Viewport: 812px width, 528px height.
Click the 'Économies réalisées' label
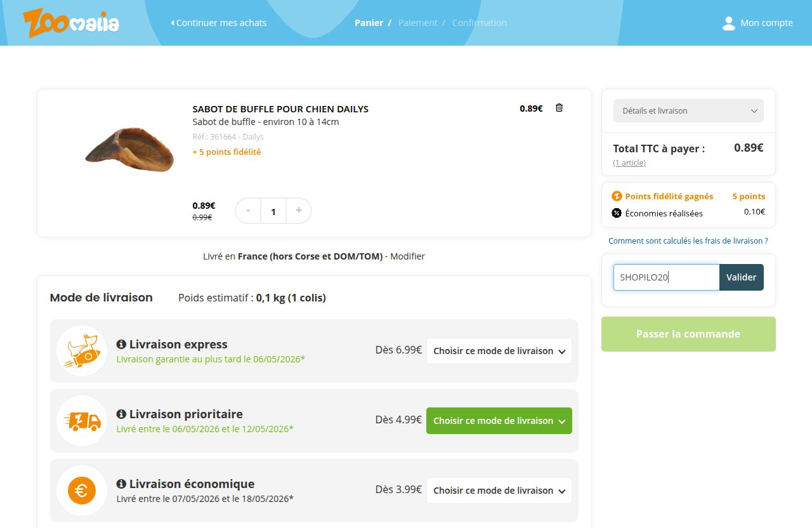664,213
